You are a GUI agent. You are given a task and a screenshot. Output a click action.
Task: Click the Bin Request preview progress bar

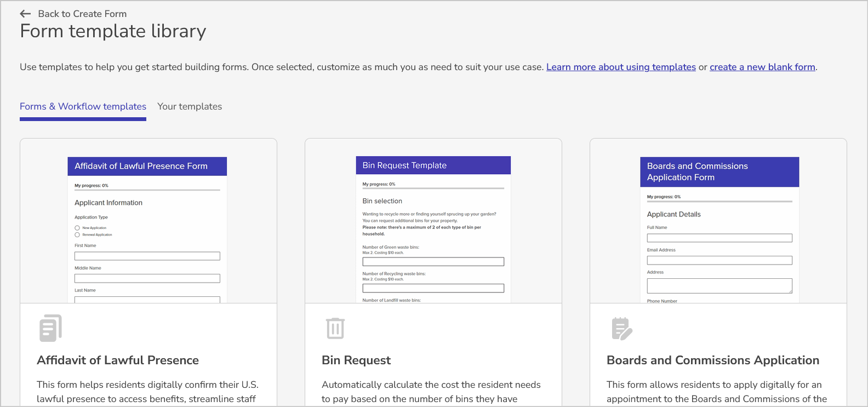[433, 188]
